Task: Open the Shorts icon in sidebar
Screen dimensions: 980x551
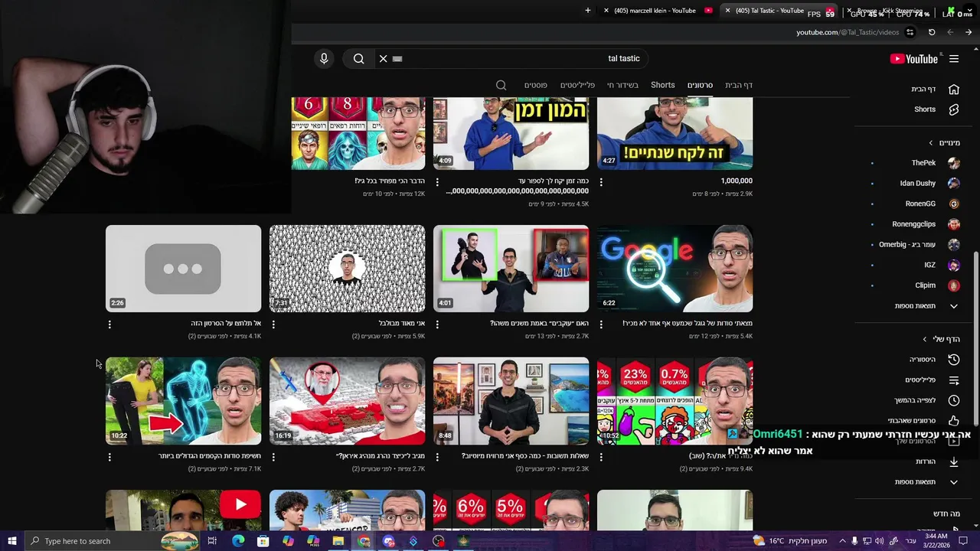Action: tap(954, 109)
